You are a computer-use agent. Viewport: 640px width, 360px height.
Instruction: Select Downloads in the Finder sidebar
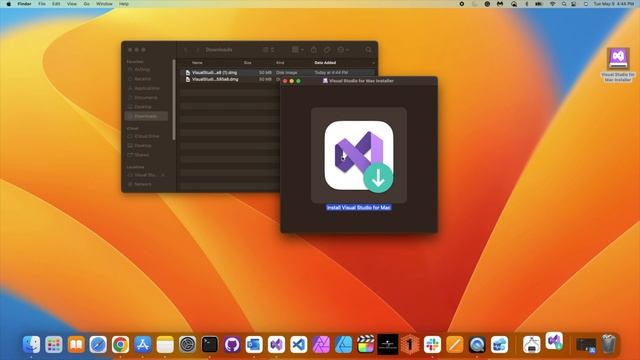click(x=146, y=116)
